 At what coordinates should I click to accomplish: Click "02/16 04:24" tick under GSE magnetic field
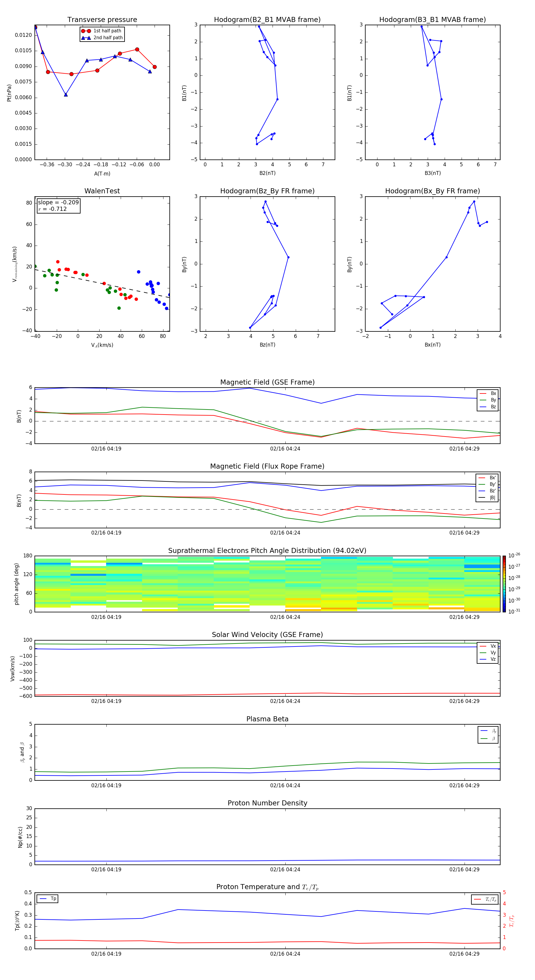point(285,449)
